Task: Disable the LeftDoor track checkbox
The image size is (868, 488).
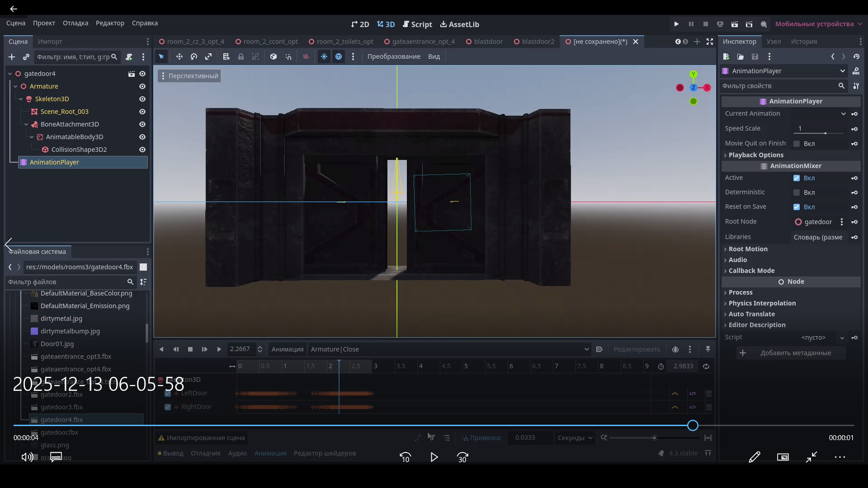Action: coord(168,394)
